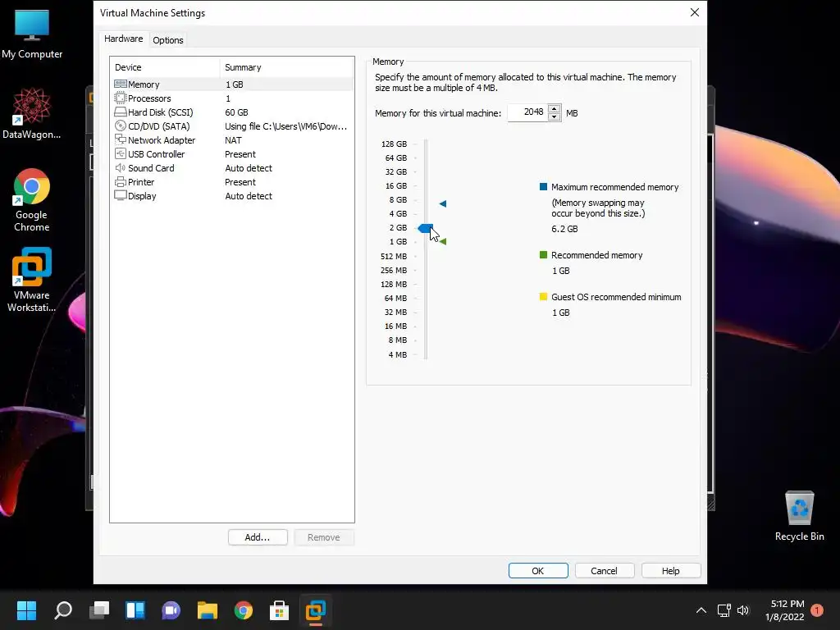Open My Computer desktop icon
This screenshot has height=630, width=840.
[x=32, y=34]
